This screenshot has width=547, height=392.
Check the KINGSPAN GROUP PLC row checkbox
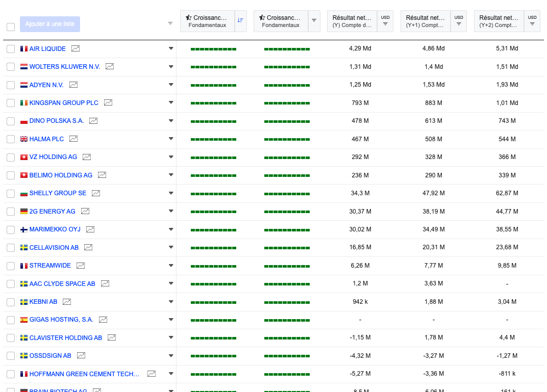pos(11,103)
